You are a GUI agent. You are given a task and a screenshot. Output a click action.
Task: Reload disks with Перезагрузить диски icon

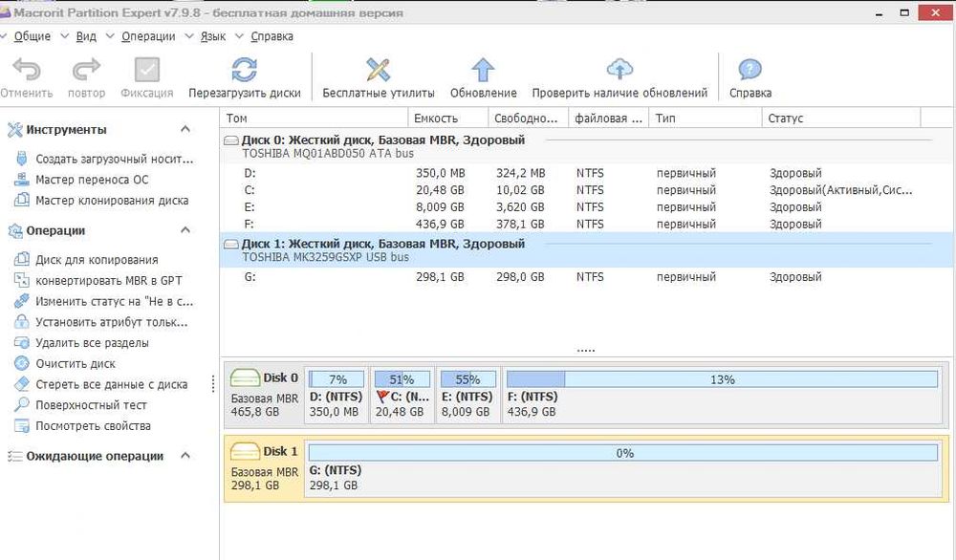pyautogui.click(x=244, y=70)
